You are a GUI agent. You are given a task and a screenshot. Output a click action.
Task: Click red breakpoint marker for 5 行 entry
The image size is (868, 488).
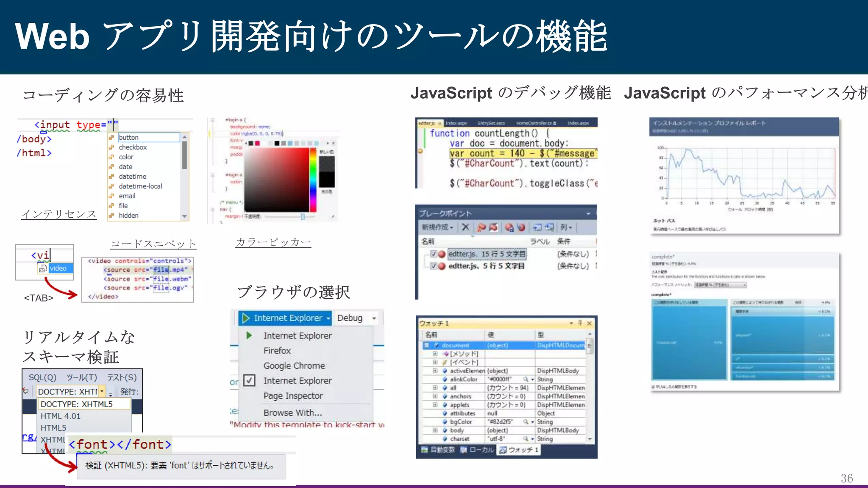(442, 266)
